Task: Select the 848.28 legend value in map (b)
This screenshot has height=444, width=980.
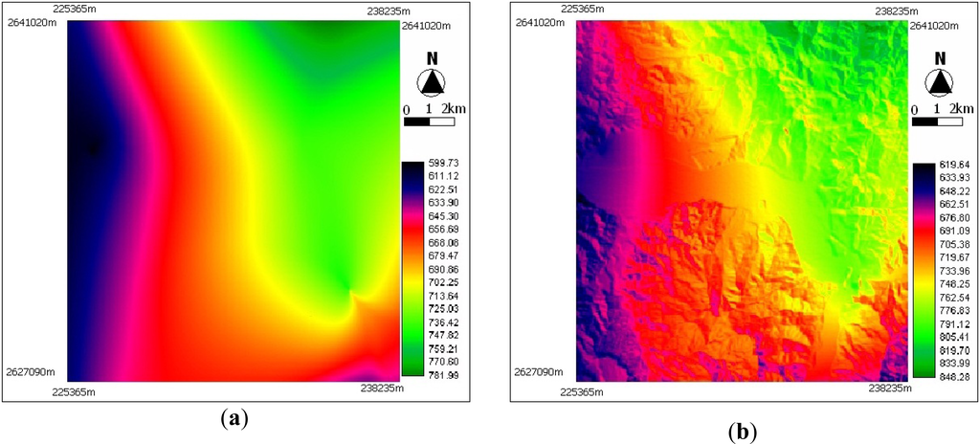Action: (951, 378)
